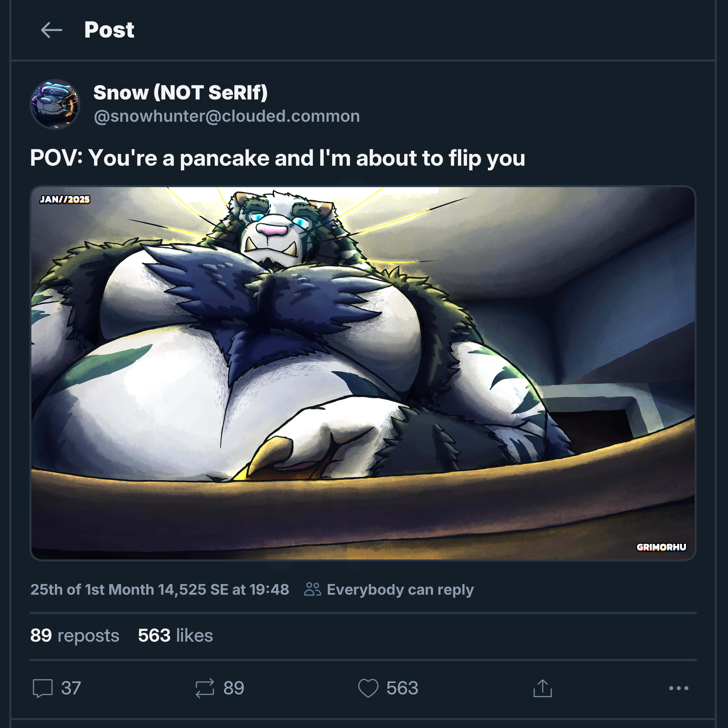Image resolution: width=728 pixels, height=728 pixels.
Task: Open the Snow (NOT SeRIf) display name
Action: pos(180,92)
